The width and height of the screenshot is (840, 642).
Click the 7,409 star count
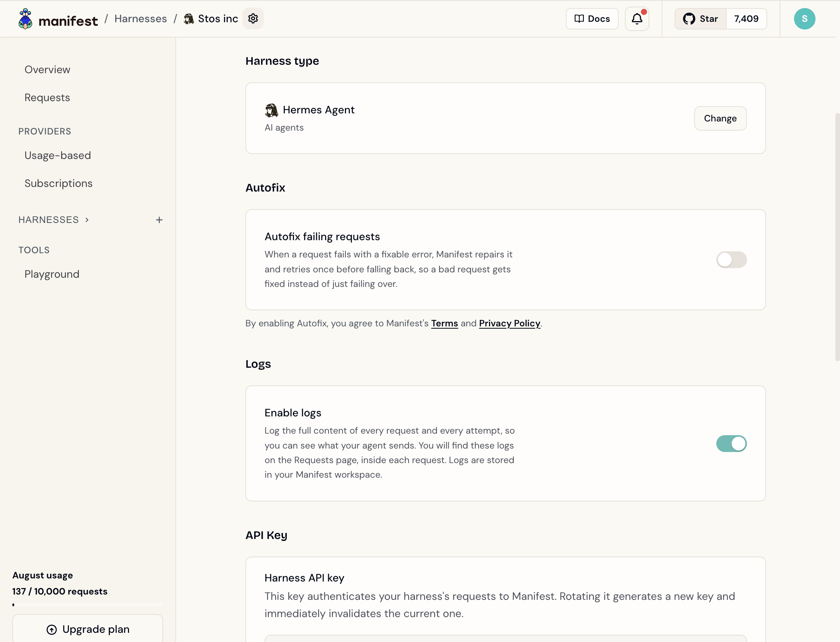coord(746,19)
